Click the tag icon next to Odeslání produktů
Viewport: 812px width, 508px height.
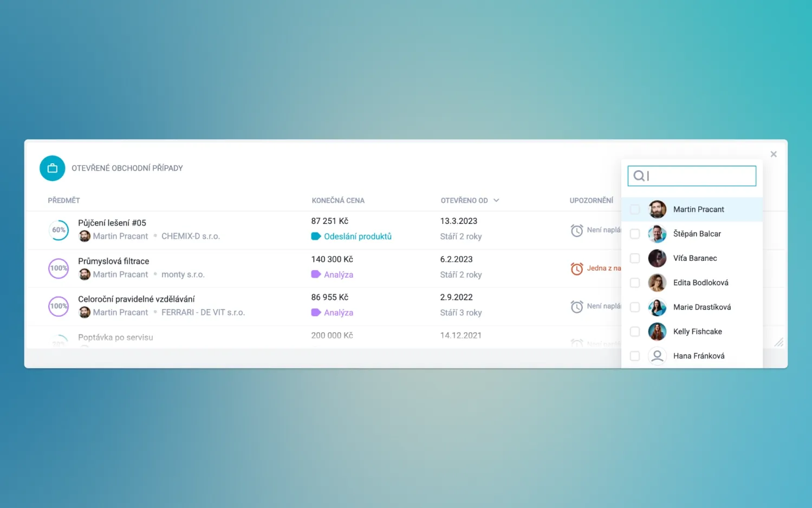click(317, 236)
